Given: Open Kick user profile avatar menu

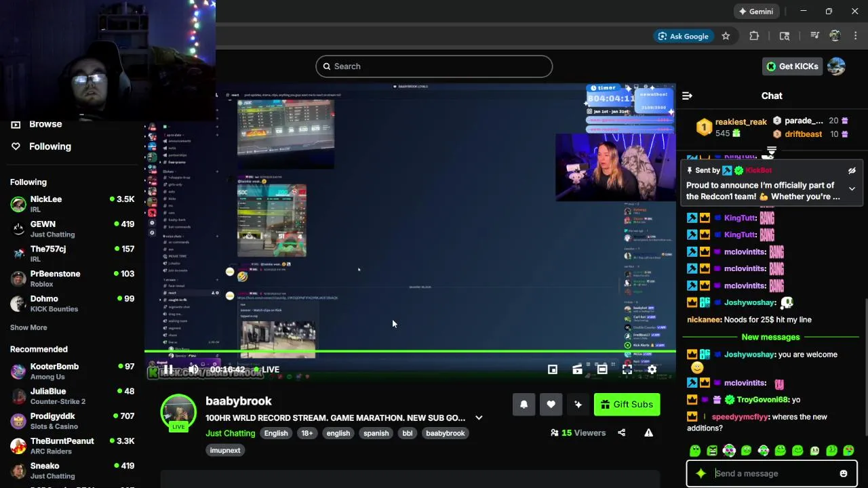Looking at the screenshot, I should [x=836, y=66].
